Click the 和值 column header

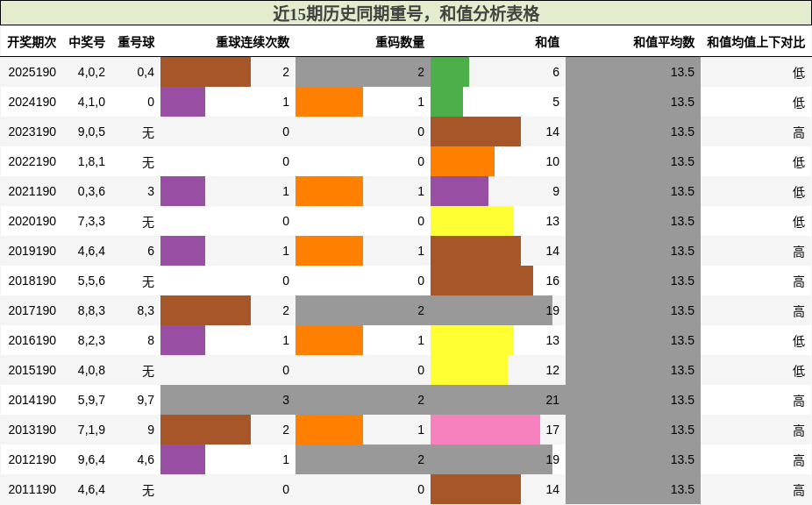click(x=547, y=42)
